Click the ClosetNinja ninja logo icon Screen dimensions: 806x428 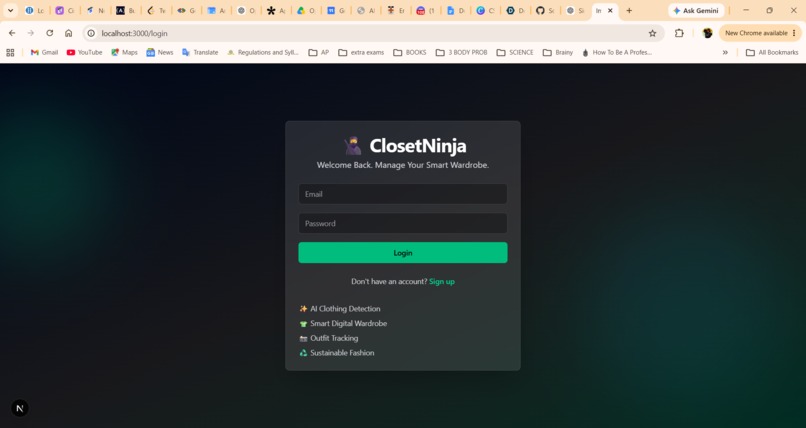tap(353, 145)
